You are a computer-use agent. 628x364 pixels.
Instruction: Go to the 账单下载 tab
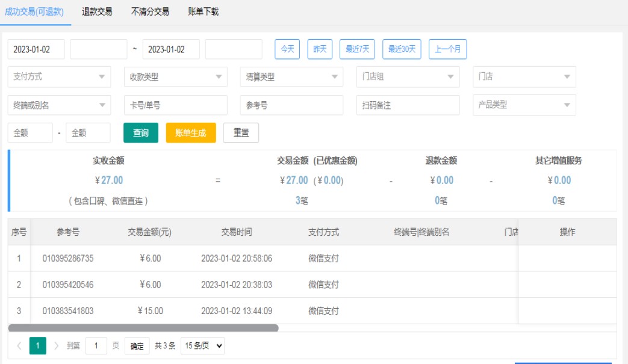click(203, 11)
